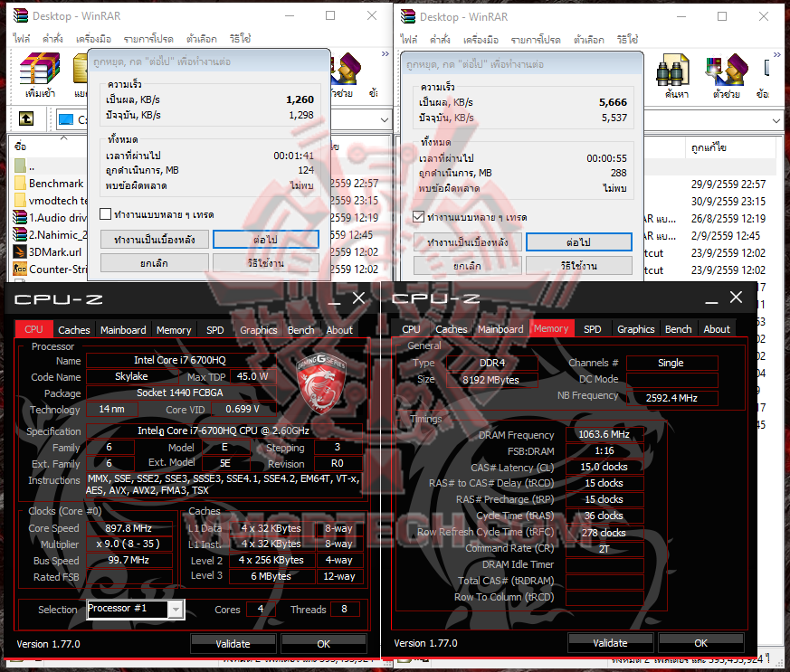This screenshot has height=672, width=790.
Task: Click ทำงานเป็นเบื้องหลัง (Background) button in left dialog
Action: [x=155, y=240]
